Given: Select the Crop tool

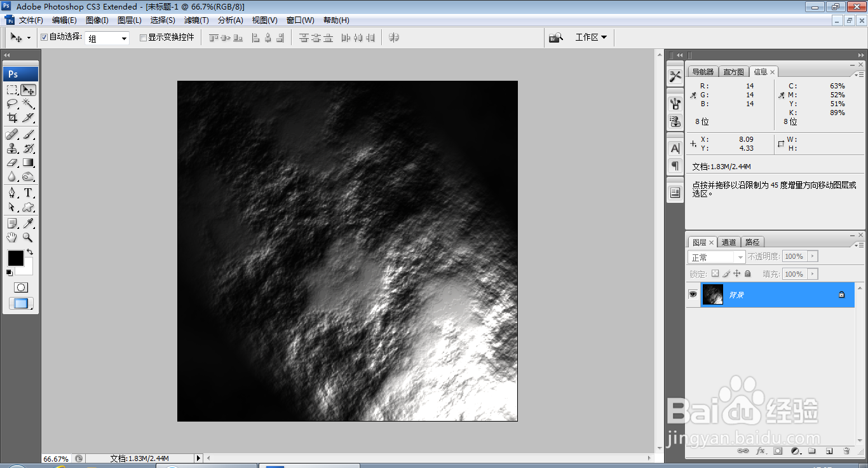Looking at the screenshot, I should pyautogui.click(x=12, y=118).
